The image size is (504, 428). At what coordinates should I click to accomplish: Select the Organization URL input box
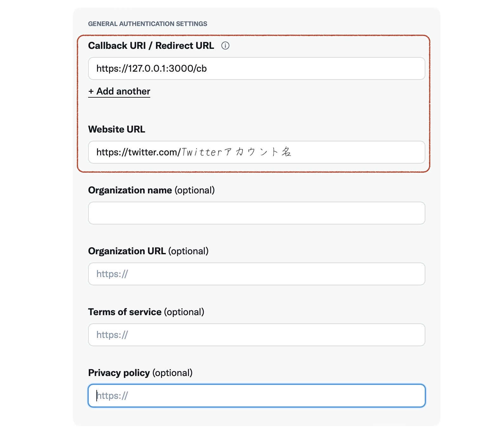click(256, 274)
